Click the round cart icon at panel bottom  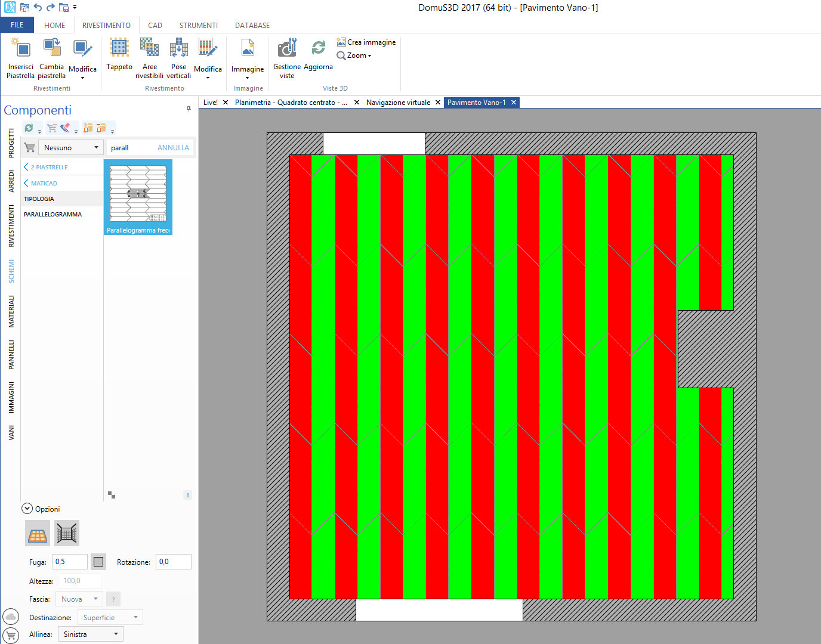tap(11, 636)
